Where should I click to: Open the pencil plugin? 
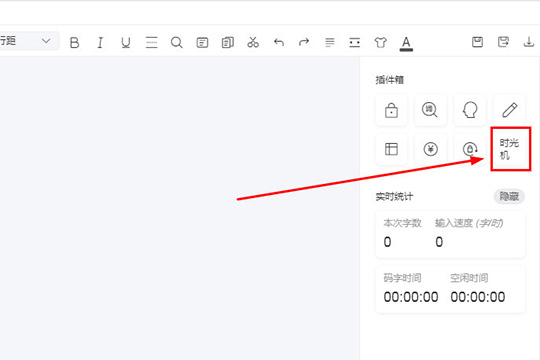coord(509,110)
